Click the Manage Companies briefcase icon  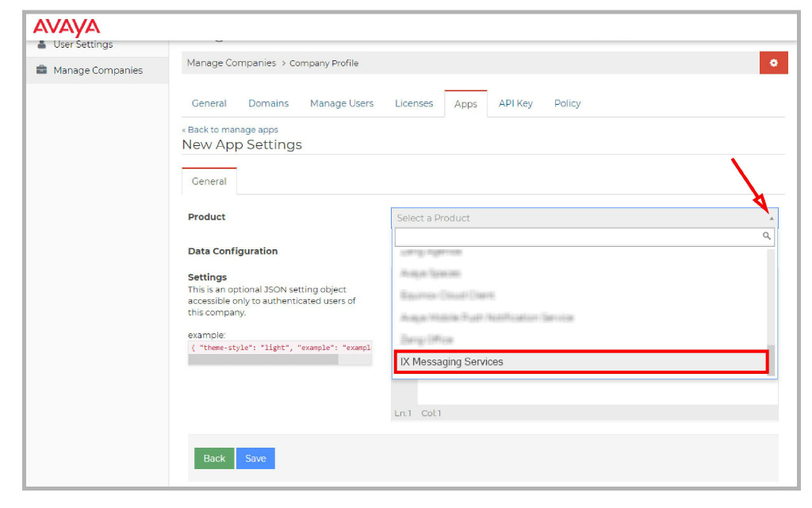point(41,70)
